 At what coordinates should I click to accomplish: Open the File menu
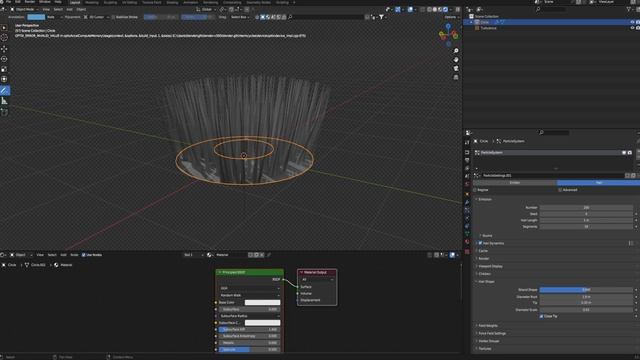pos(8,2)
